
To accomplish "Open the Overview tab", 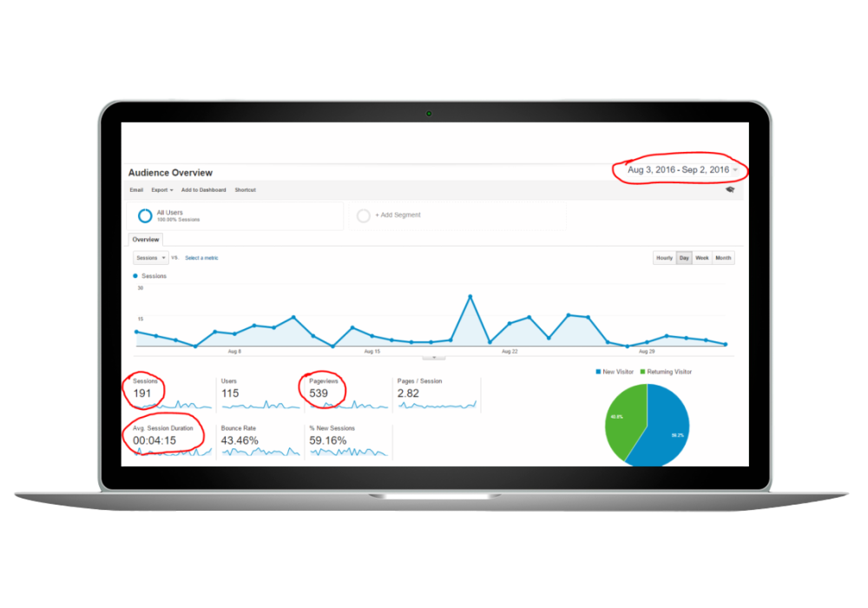I will 146,239.
